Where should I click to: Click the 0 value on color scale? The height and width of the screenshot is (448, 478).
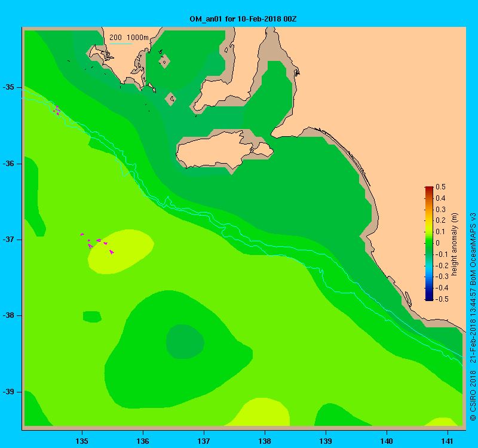(438, 243)
